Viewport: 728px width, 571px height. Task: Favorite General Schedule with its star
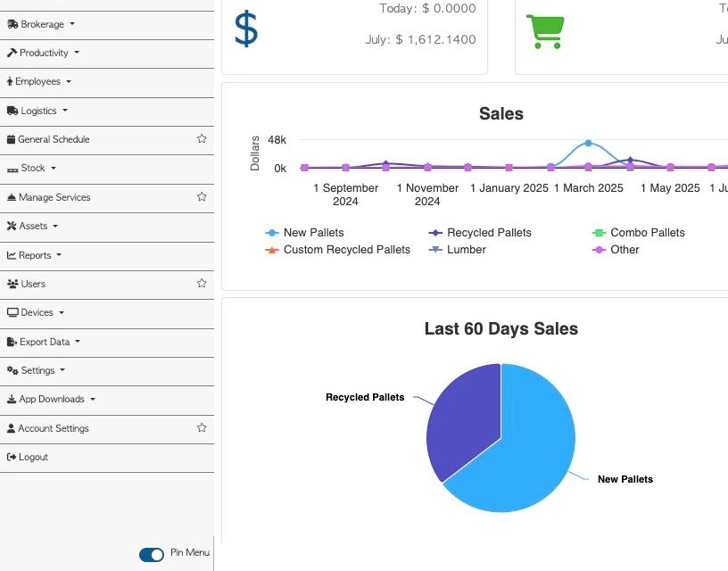(x=202, y=139)
